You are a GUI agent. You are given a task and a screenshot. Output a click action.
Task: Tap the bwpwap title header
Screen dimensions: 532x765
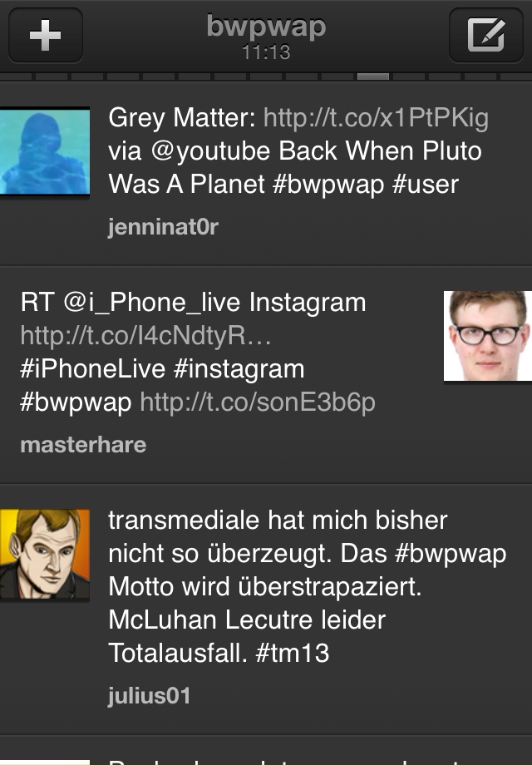[266, 27]
